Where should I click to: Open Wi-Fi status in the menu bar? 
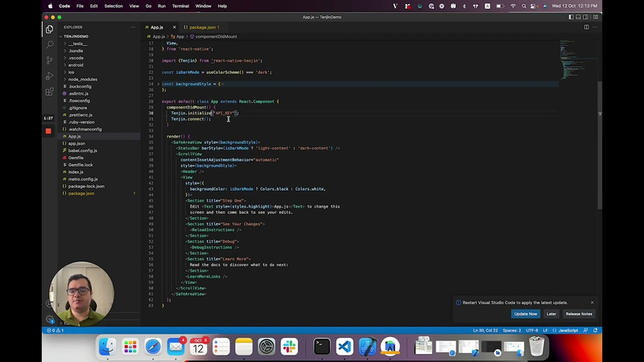513,6
